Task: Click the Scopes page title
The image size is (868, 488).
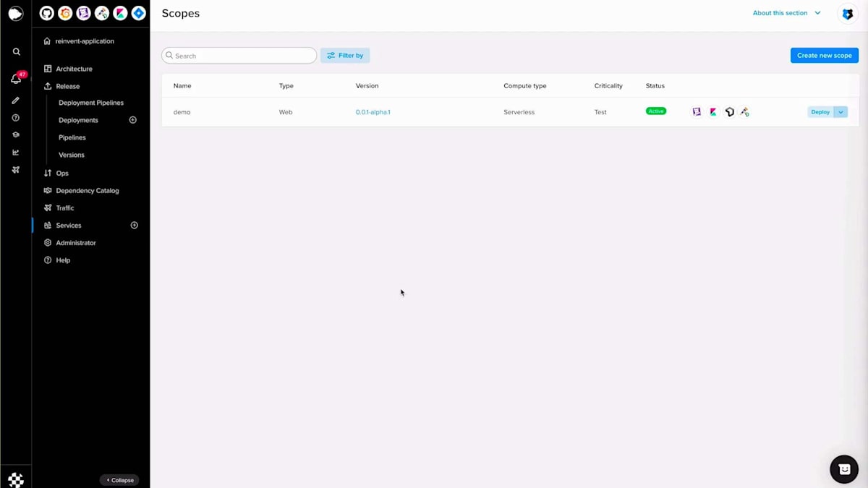Action: point(181,13)
